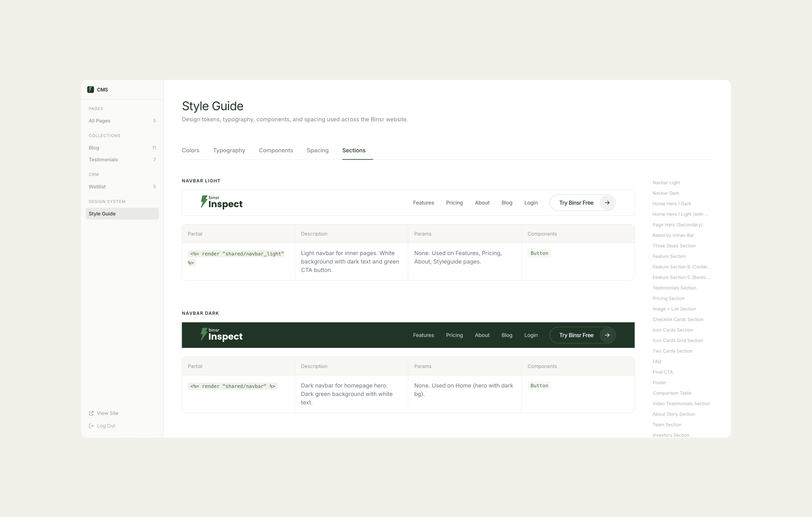Open the Waitlist under CRM
This screenshot has height=517, width=812.
[x=97, y=186]
